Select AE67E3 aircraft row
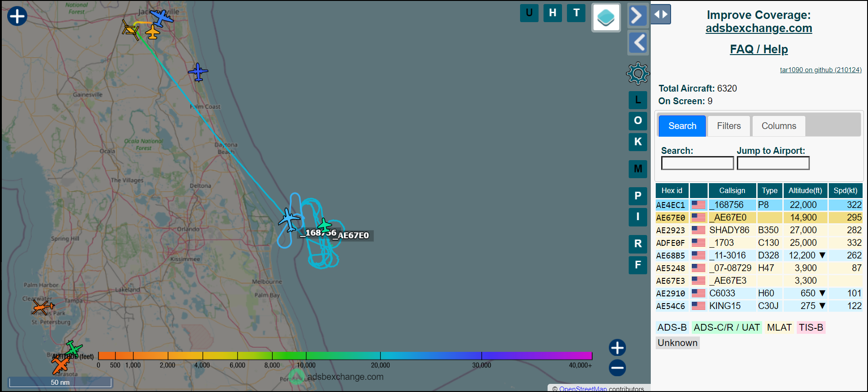 coord(759,281)
